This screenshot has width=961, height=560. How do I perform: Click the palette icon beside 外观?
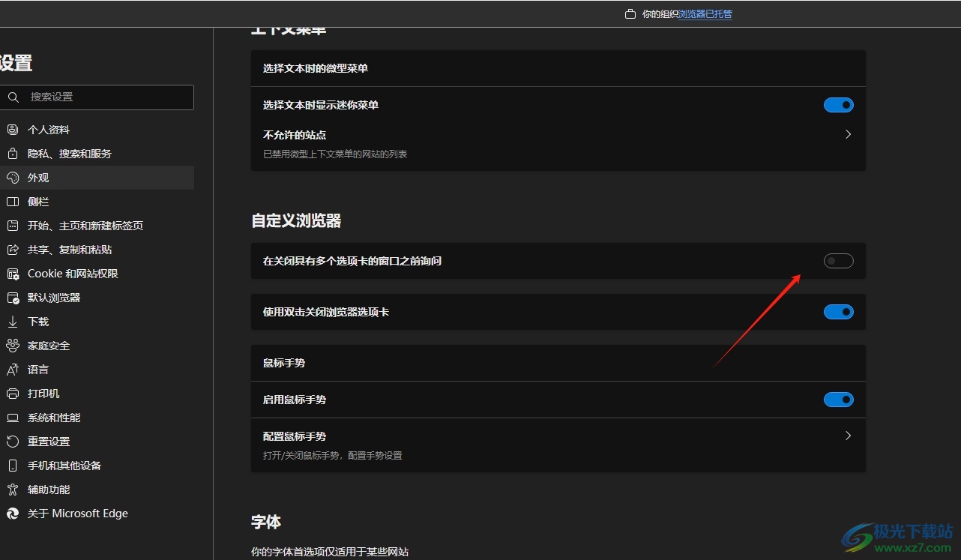pyautogui.click(x=13, y=178)
